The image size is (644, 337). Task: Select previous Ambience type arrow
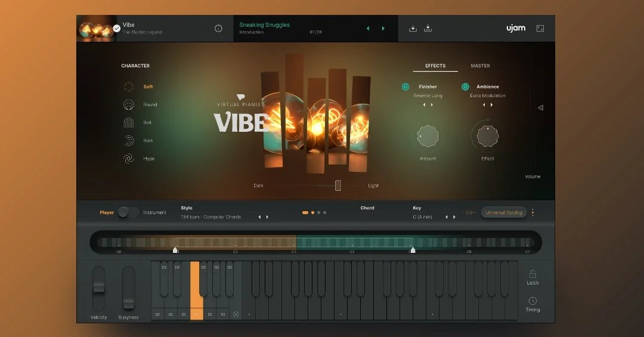coord(484,105)
